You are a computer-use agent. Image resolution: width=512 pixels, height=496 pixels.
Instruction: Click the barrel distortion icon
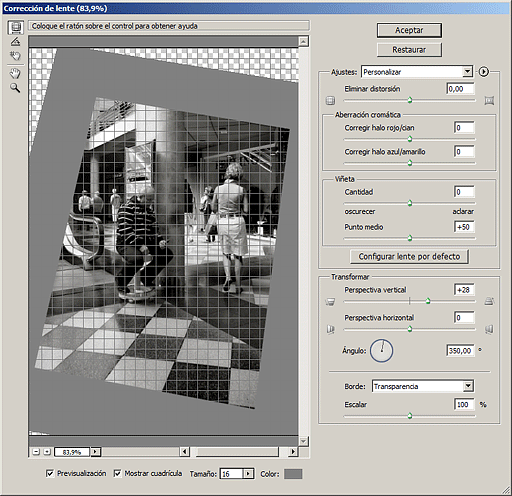coord(330,100)
